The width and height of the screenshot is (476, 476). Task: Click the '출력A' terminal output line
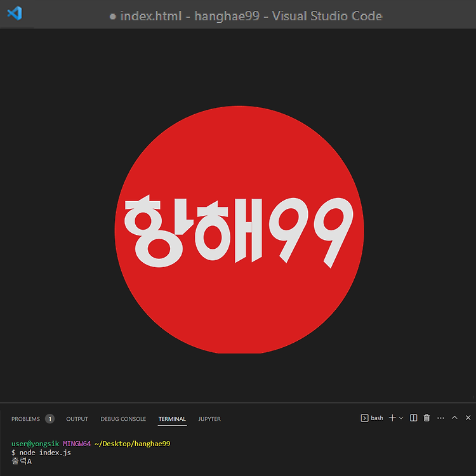22,461
